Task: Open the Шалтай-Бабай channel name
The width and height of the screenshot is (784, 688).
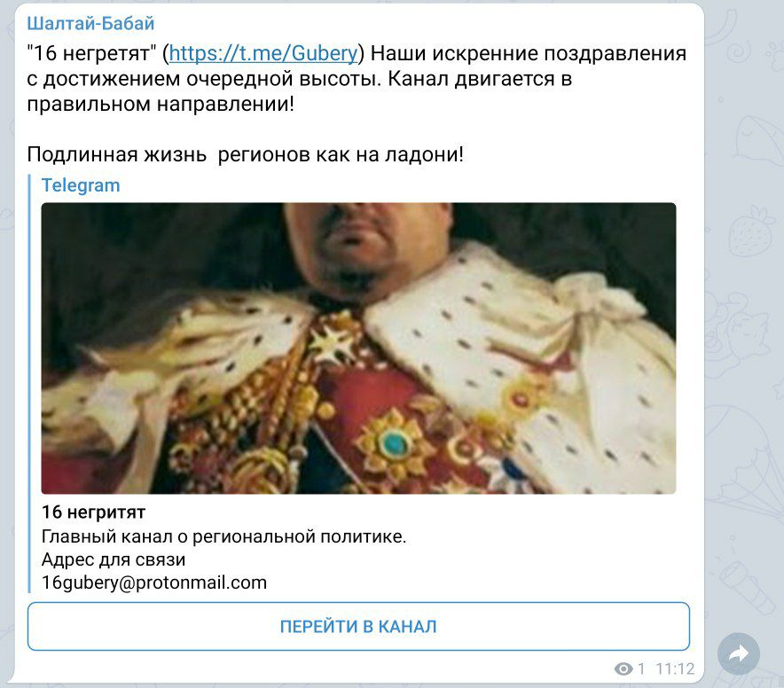Action: (x=90, y=23)
